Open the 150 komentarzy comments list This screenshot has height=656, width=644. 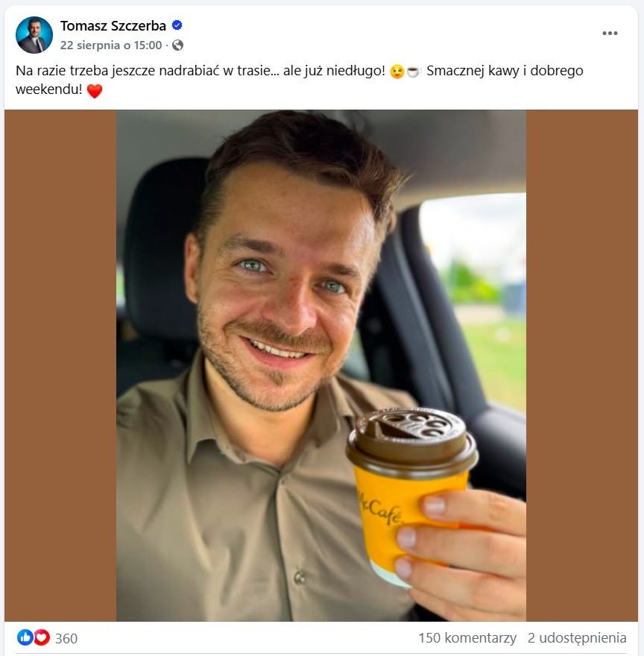467,638
